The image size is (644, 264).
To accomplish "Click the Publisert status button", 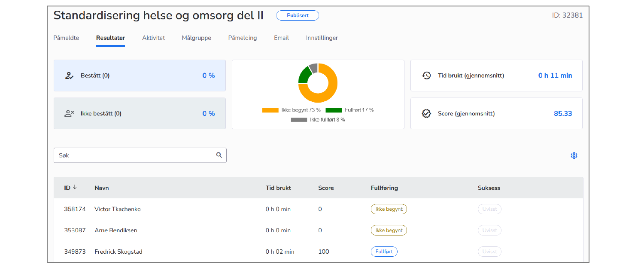I will [298, 15].
